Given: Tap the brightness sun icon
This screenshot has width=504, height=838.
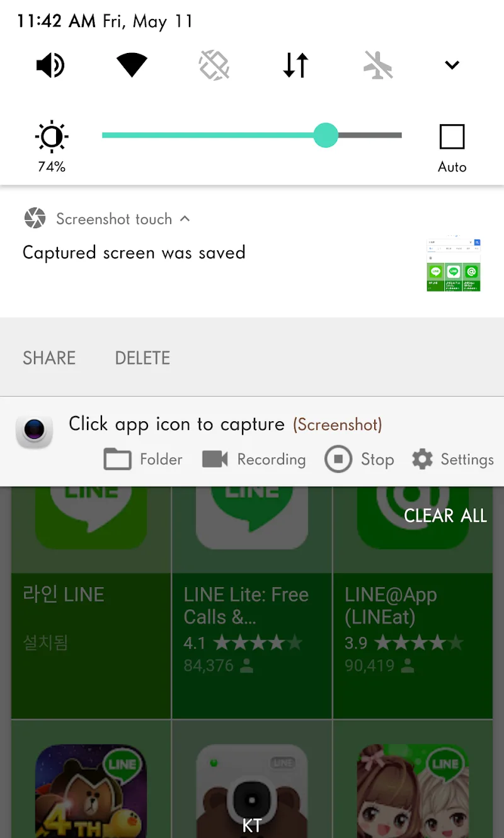Looking at the screenshot, I should [52, 137].
